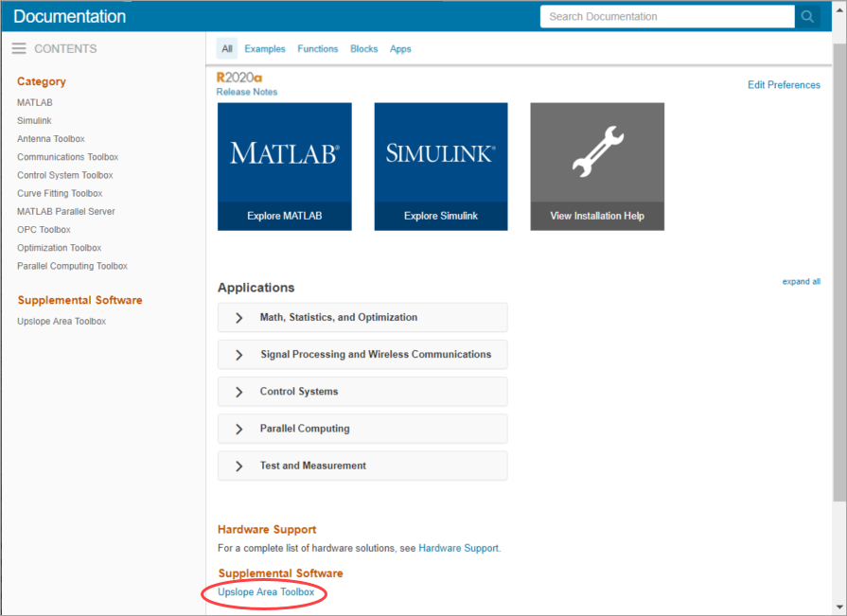
Task: Open the circled Upslope Area Toolbox link
Action: point(266,592)
